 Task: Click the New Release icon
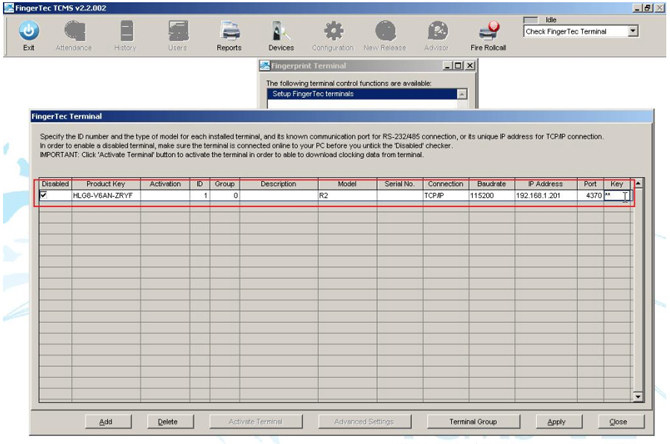(x=385, y=31)
